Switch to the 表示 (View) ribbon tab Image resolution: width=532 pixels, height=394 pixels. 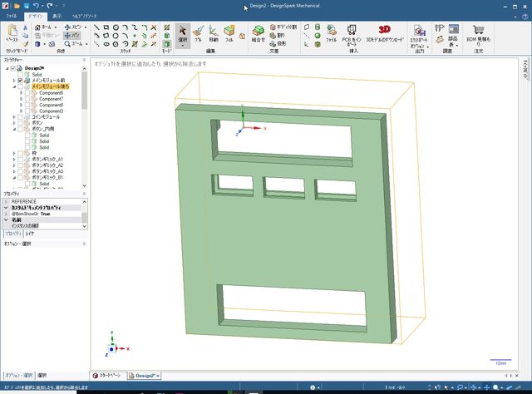tap(57, 16)
